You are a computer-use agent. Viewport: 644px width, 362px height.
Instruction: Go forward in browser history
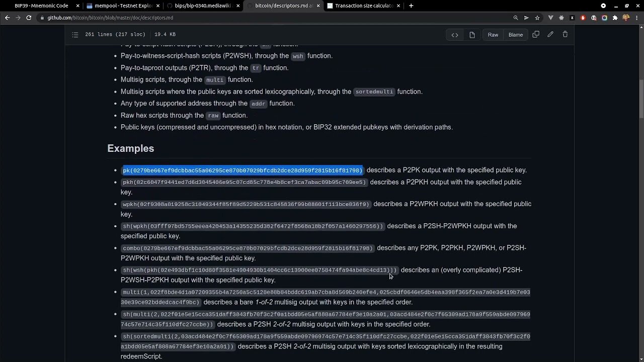18,18
